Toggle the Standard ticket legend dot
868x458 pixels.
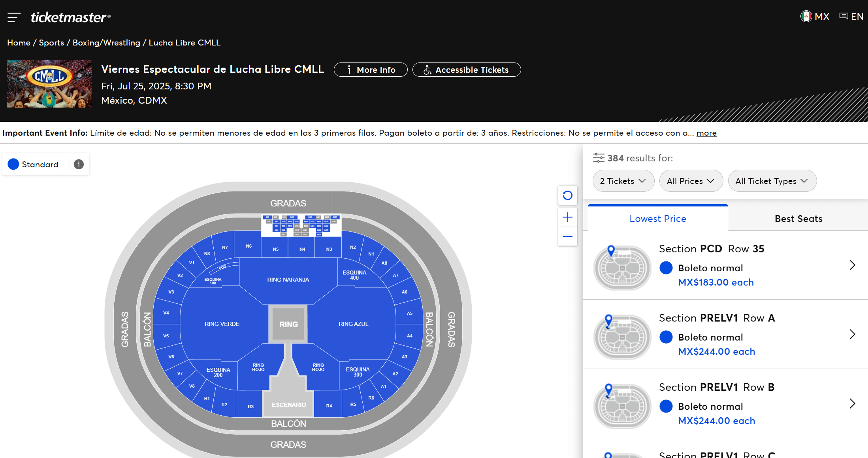[13, 164]
